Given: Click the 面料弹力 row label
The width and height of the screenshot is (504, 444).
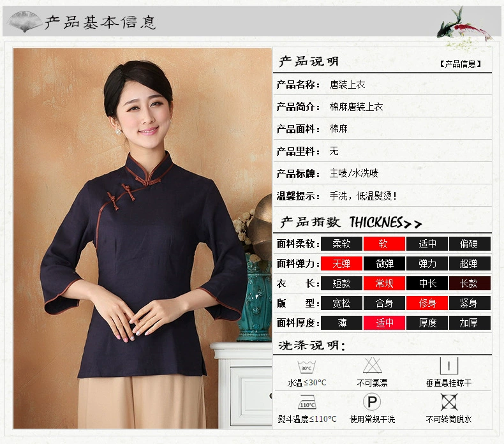Looking at the screenshot, I should [298, 263].
